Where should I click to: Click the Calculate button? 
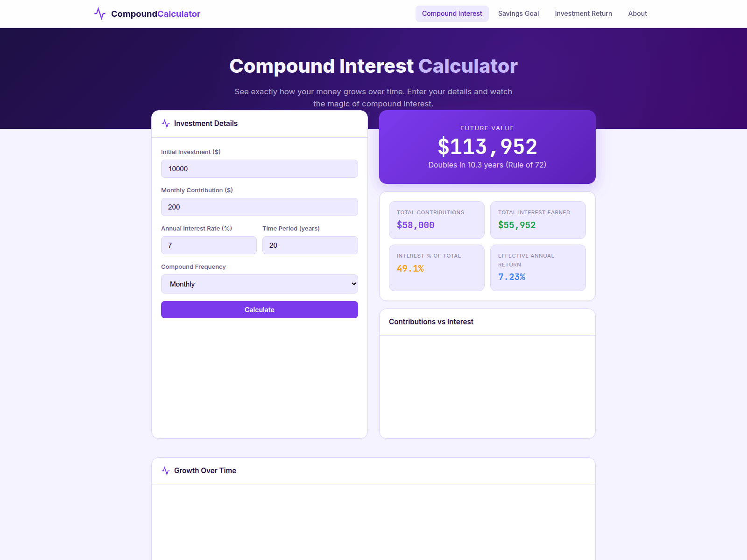click(x=260, y=309)
